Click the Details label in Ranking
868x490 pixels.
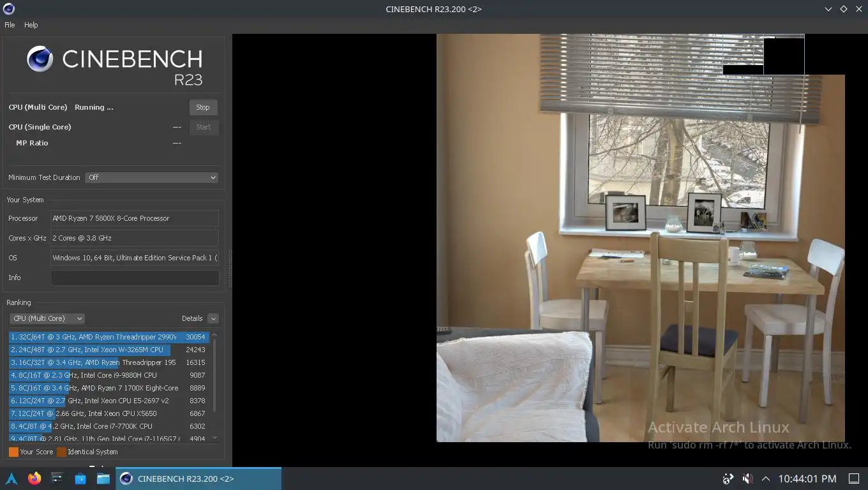pos(192,318)
